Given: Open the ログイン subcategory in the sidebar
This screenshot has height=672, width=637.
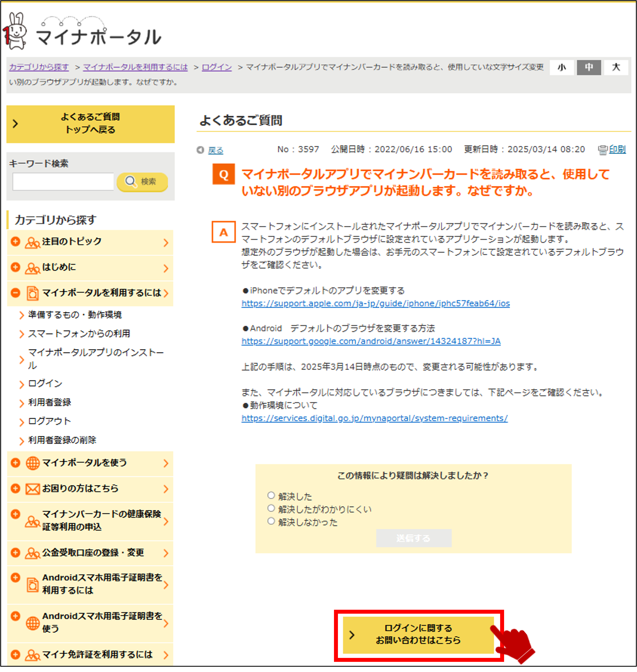Looking at the screenshot, I should (x=45, y=383).
